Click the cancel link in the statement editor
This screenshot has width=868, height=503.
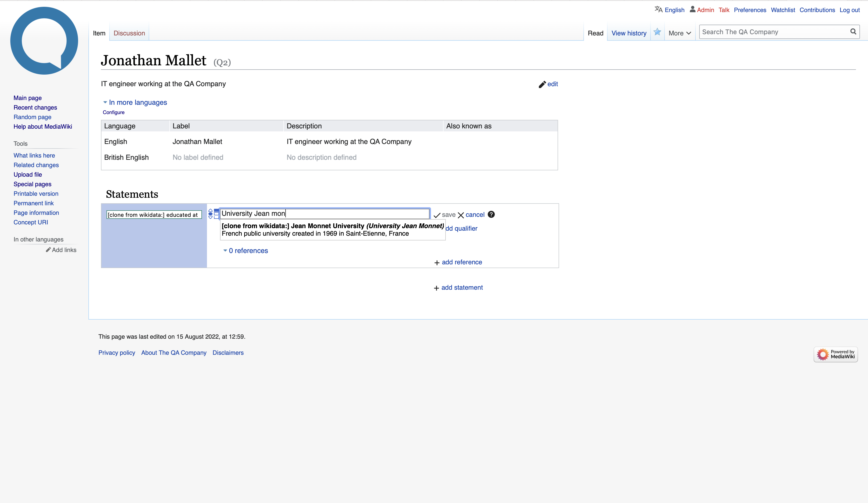coord(475,215)
